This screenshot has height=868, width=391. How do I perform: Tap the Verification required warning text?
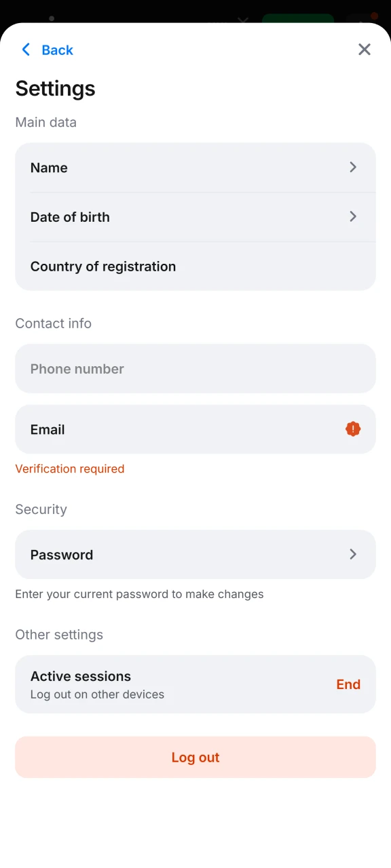pyautogui.click(x=70, y=469)
